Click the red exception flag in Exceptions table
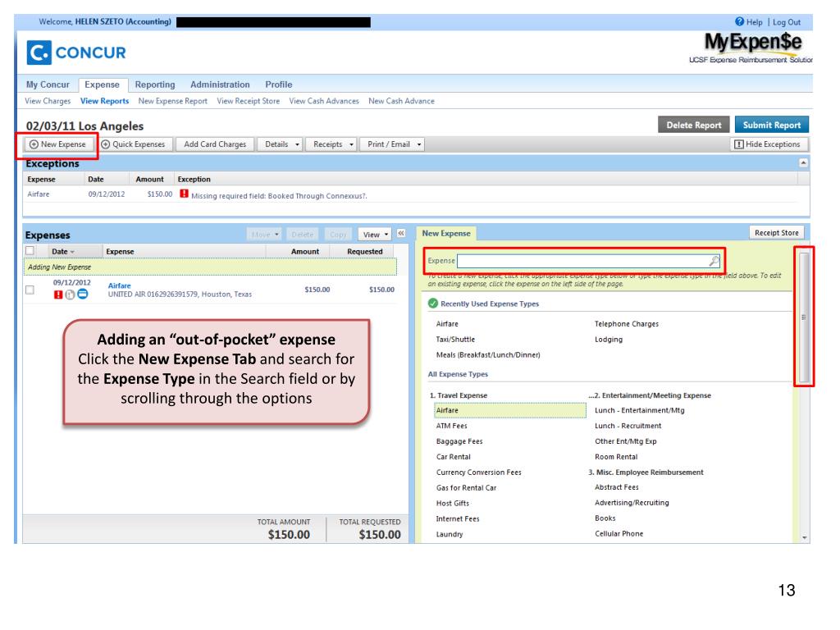This screenshot has height=630, width=840. [184, 194]
